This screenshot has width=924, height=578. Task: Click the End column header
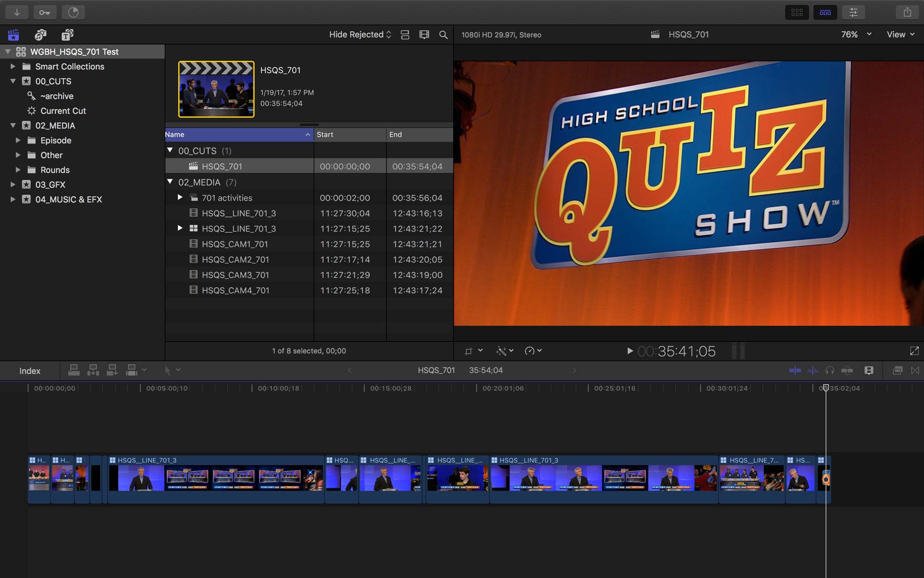pos(419,135)
